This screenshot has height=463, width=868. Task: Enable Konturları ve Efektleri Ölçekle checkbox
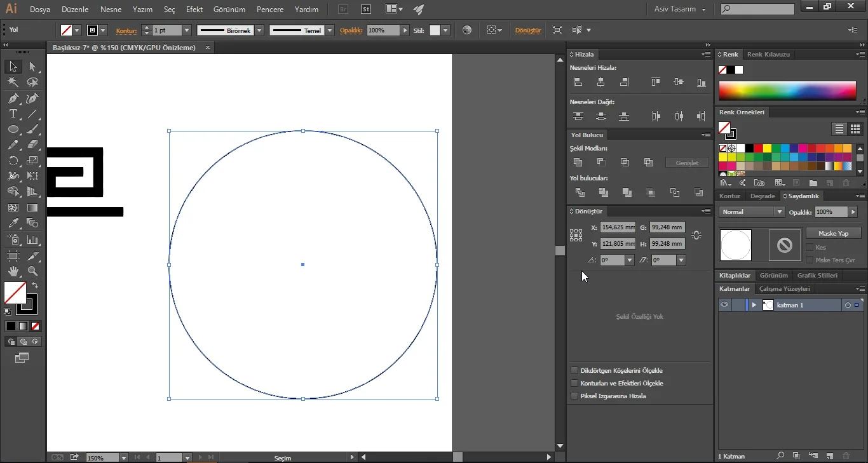click(574, 383)
